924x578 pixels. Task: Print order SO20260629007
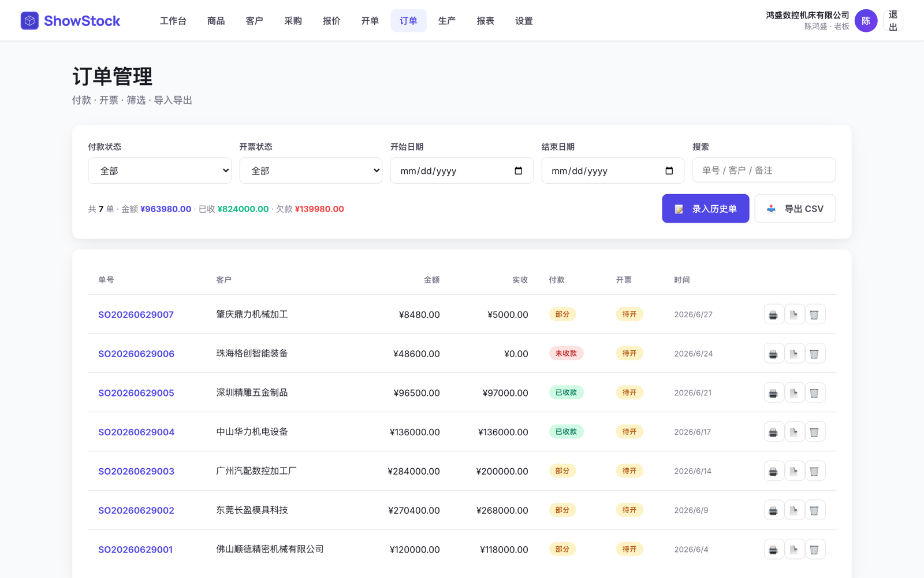click(x=773, y=314)
